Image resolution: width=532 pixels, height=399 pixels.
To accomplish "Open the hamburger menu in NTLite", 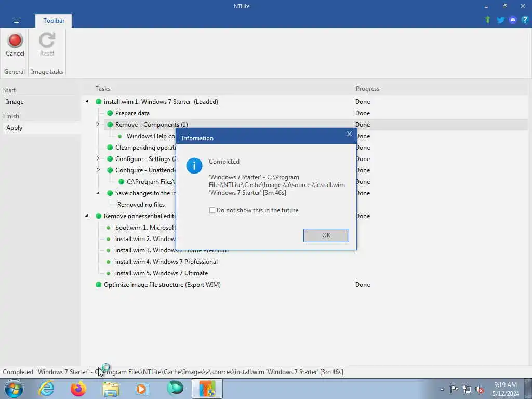I will click(16, 21).
